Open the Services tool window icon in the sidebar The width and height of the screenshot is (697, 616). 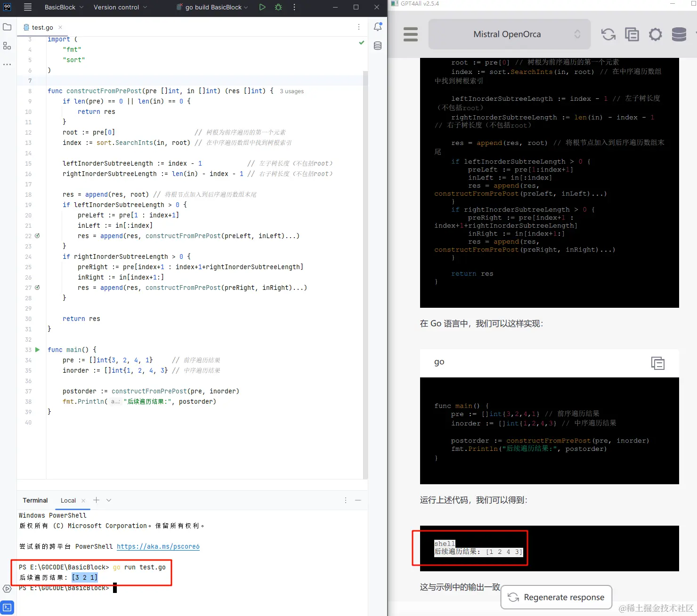[x=7, y=589]
